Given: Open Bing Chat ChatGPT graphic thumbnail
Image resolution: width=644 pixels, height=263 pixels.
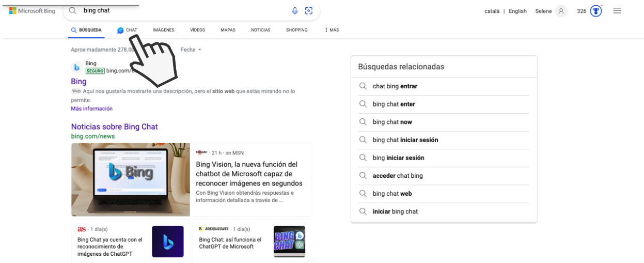Looking at the screenshot, I should pyautogui.click(x=290, y=241).
